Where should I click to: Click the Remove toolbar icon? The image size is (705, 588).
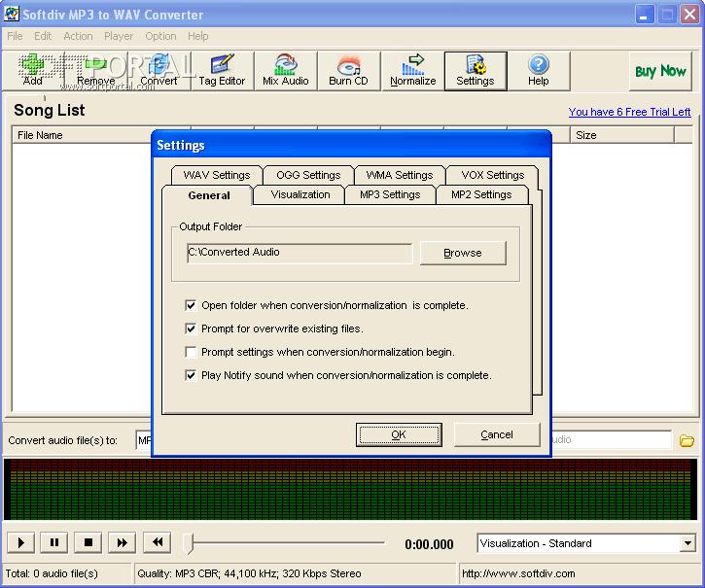click(95, 71)
